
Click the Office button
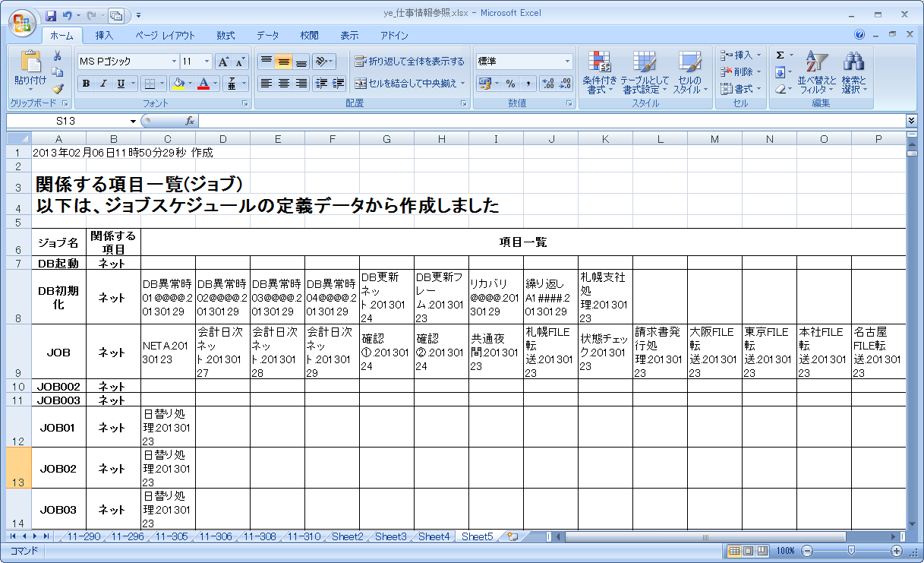point(21,21)
